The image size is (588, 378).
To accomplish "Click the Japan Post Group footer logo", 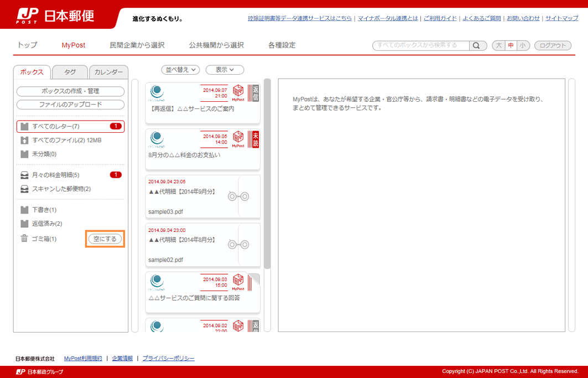I will (40, 371).
